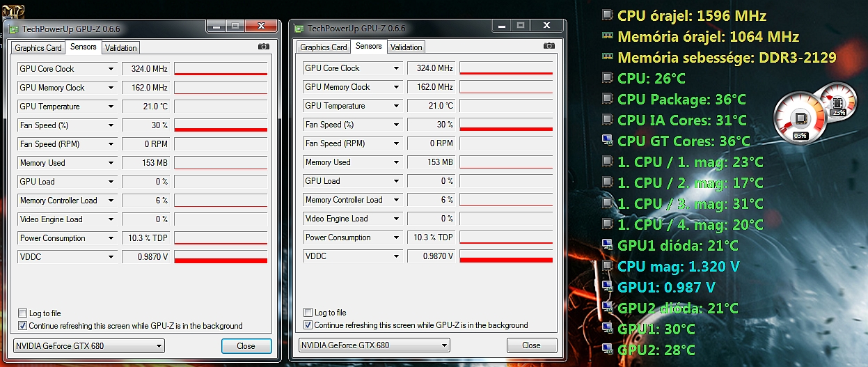Click the monitor icon beside GPU2 dióda

pos(607,308)
